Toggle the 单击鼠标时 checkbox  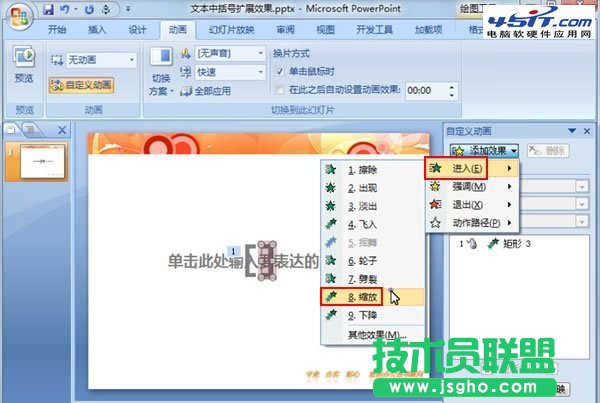[280, 72]
